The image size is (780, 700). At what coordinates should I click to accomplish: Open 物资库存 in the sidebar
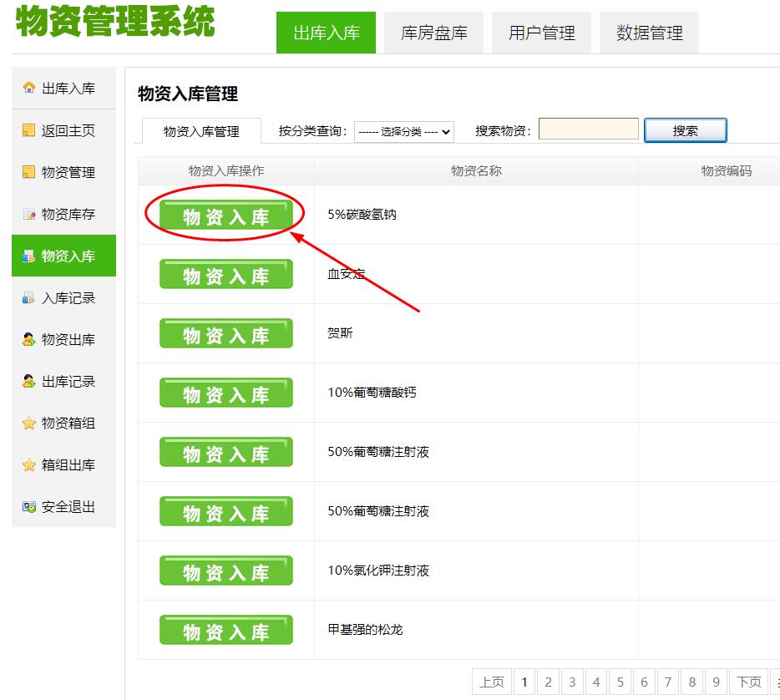click(63, 215)
